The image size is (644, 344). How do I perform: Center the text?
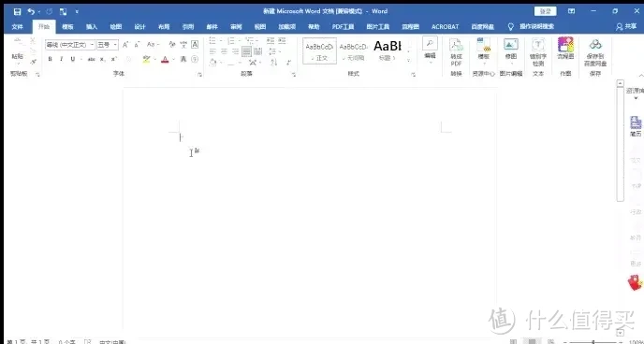point(224,51)
